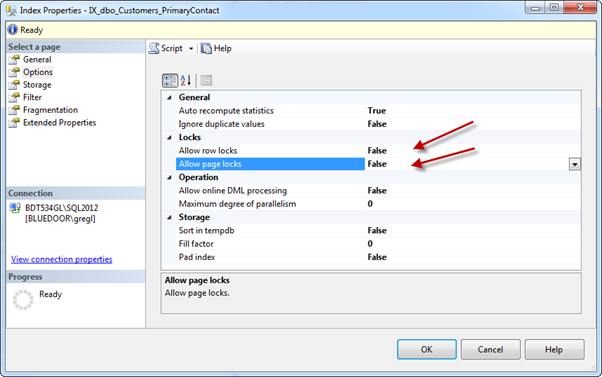The image size is (602, 377).
Task: Select Allow online DML processing row
Action: [378, 190]
